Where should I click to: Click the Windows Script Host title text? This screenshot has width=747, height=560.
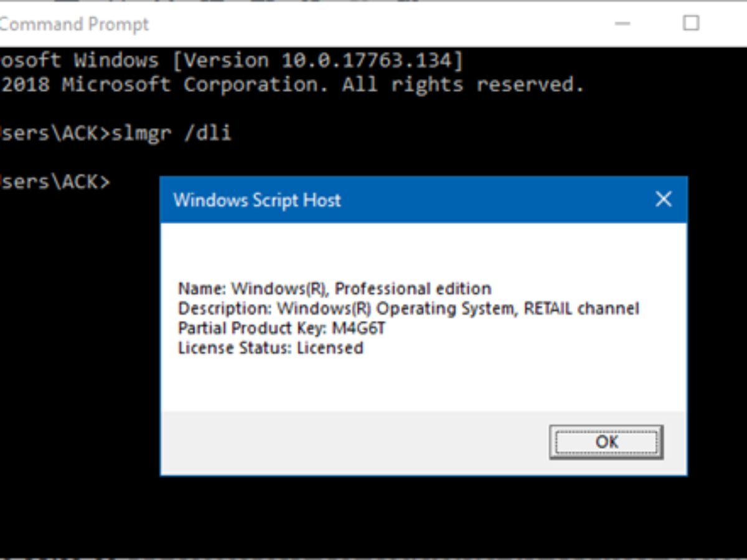[256, 200]
